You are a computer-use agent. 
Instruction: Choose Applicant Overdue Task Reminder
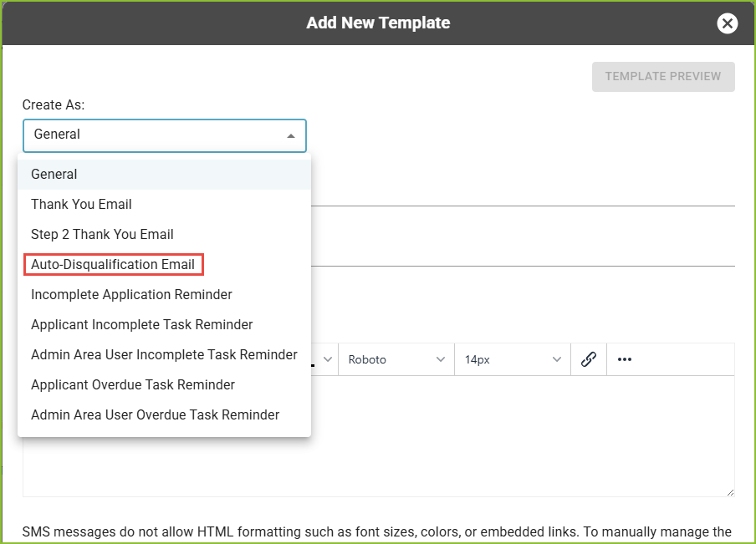[132, 385]
